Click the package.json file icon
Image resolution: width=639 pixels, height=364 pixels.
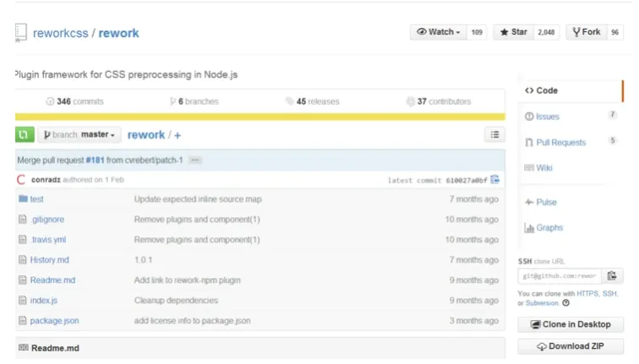[x=23, y=321]
